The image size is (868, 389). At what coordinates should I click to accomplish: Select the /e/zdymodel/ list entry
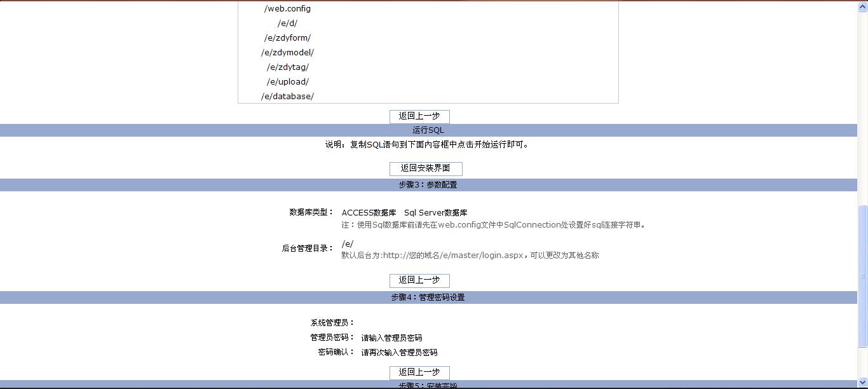[287, 53]
